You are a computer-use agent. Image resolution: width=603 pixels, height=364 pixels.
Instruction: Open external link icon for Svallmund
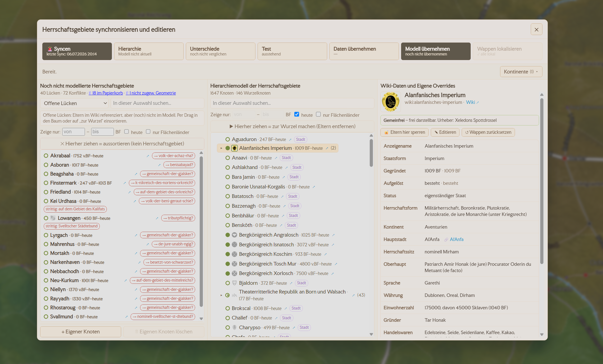tap(126, 317)
